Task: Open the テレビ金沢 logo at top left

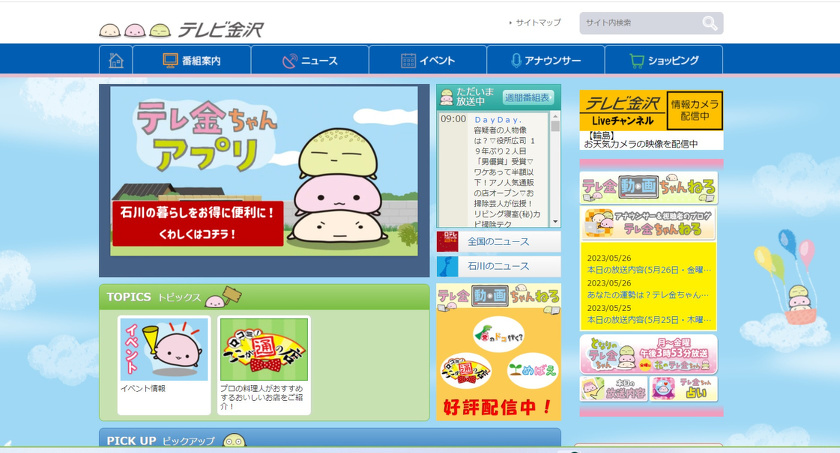Action: pos(181,29)
